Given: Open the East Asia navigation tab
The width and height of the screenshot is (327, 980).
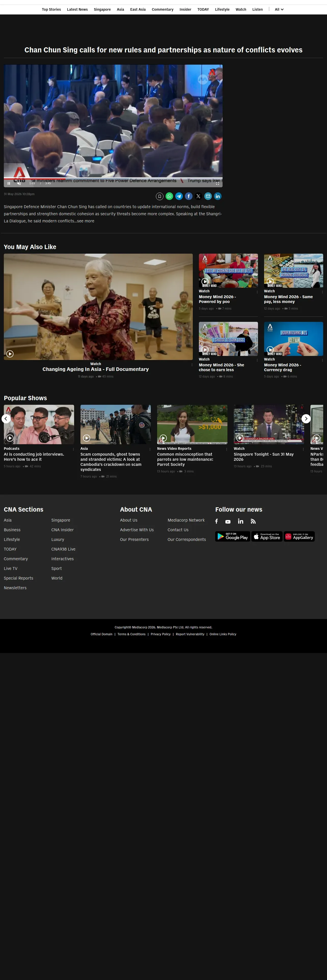Looking at the screenshot, I should pos(138,9).
